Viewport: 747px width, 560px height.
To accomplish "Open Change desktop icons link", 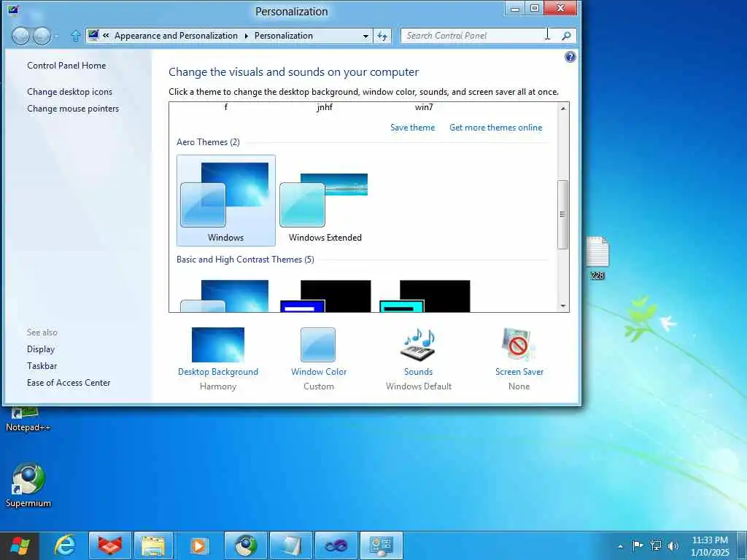I will pyautogui.click(x=69, y=92).
